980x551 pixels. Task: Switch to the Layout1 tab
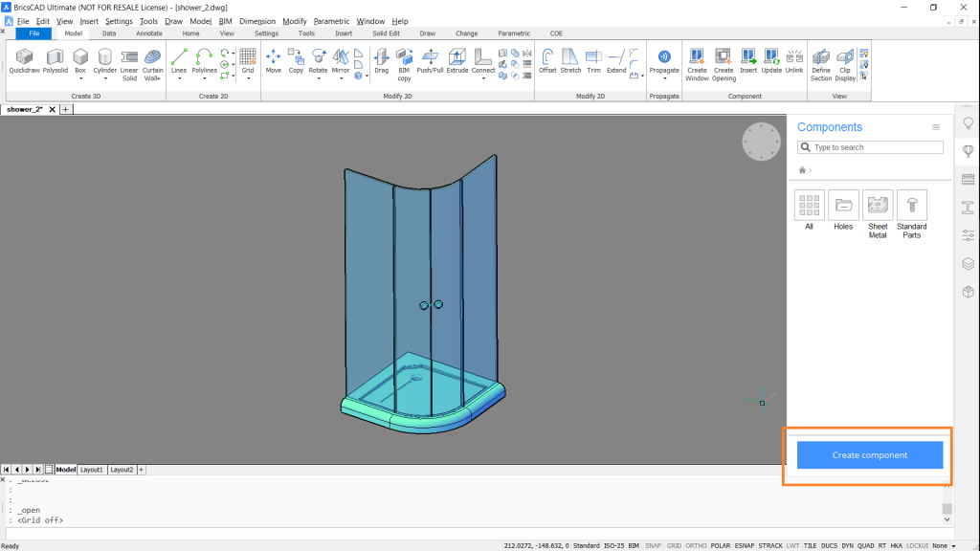click(x=92, y=469)
